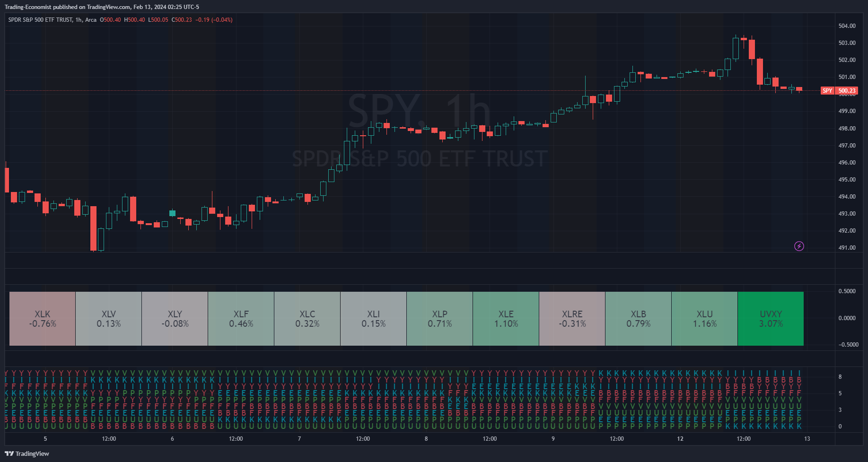Click the date label 13 on time axis
This screenshot has width=868, height=462.
807,439
